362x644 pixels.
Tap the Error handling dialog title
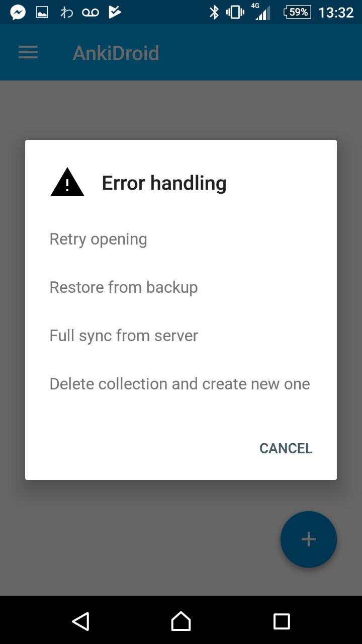164,183
